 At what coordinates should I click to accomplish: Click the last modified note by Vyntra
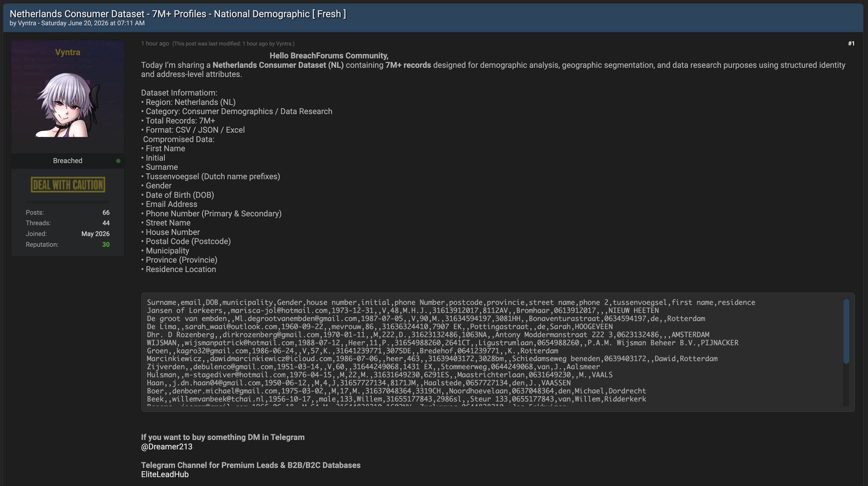coord(233,44)
